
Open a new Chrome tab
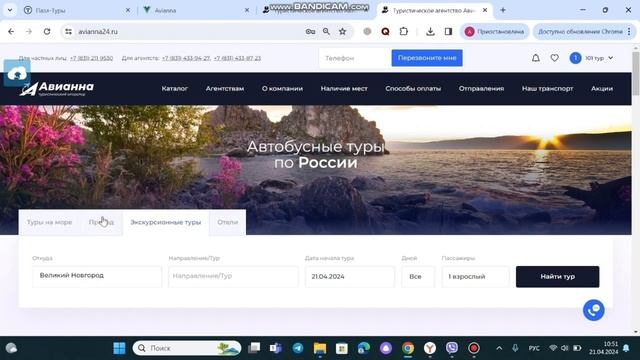pos(503,10)
